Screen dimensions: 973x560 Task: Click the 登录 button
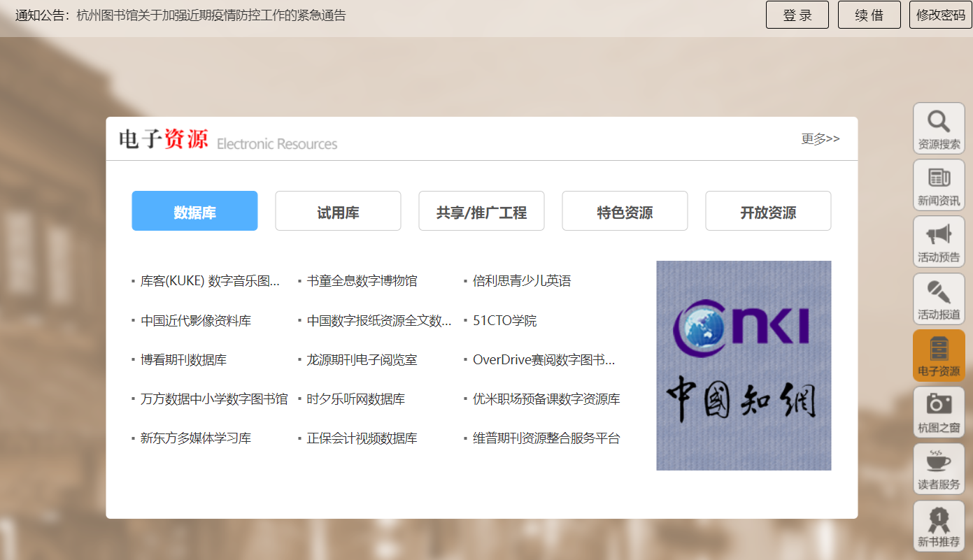(x=797, y=15)
